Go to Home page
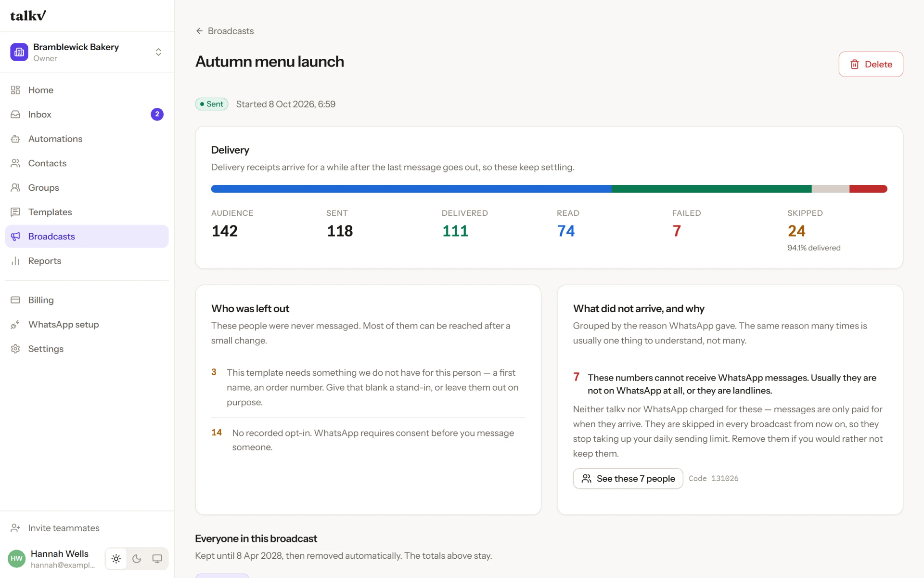The height and width of the screenshot is (578, 924). pos(87,90)
